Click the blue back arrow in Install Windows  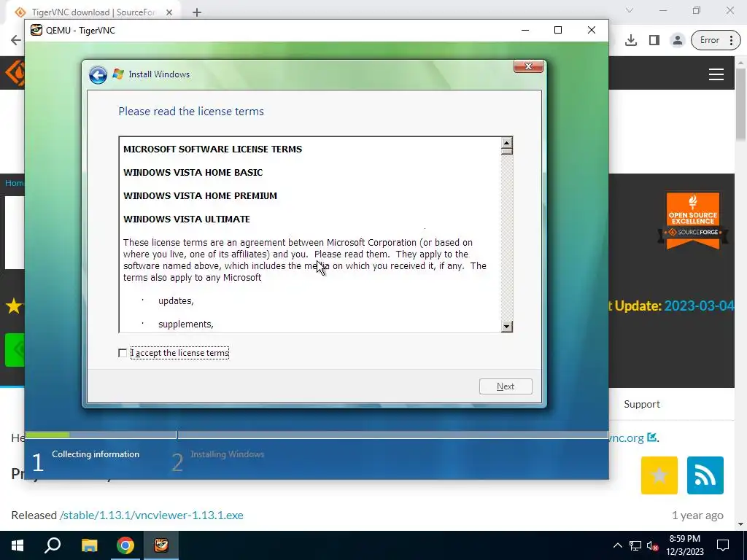tap(98, 75)
